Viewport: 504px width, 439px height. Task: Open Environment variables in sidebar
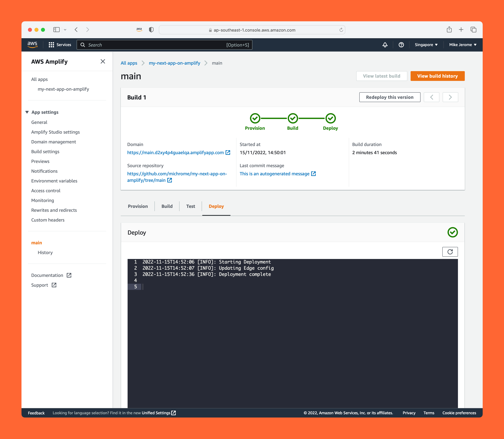(54, 181)
